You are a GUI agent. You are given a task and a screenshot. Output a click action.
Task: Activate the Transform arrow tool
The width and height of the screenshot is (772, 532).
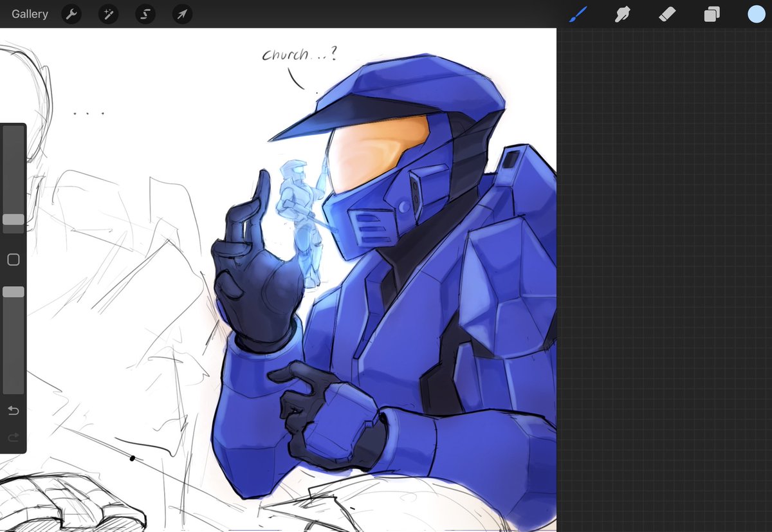coord(183,14)
